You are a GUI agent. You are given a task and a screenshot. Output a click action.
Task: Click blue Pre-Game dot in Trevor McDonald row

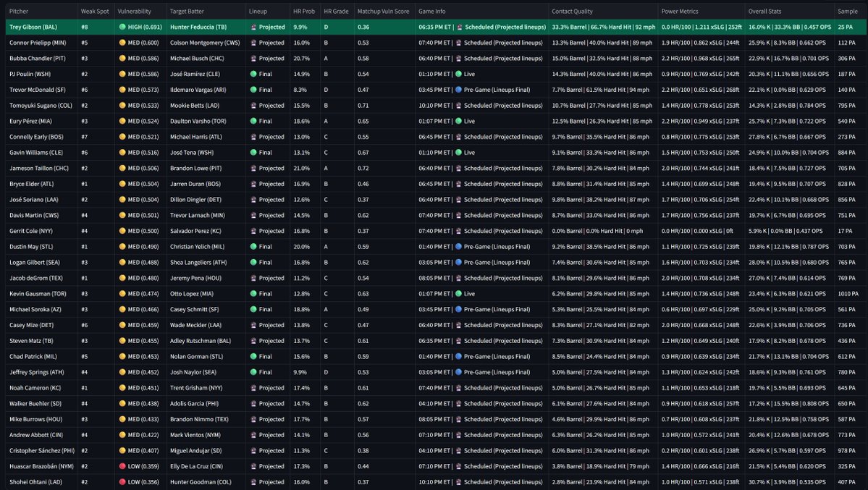tap(458, 90)
